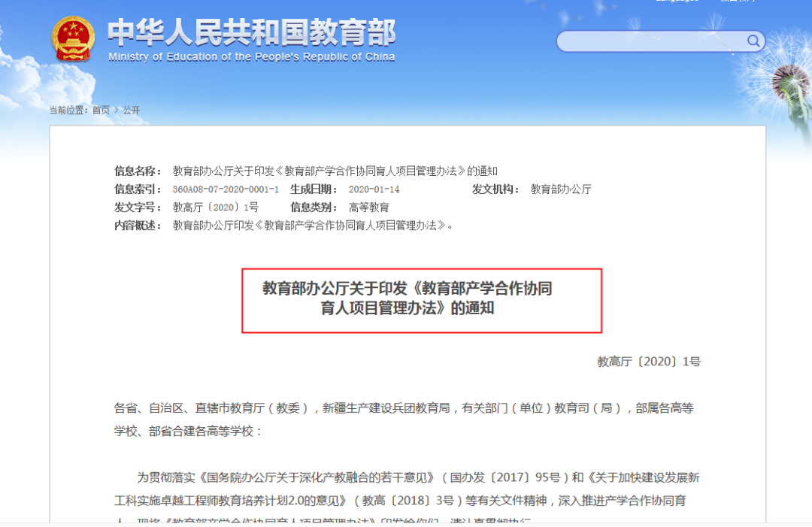Image resolution: width=812 pixels, height=527 pixels.
Task: Click the national emblem logo
Action: coord(73,39)
